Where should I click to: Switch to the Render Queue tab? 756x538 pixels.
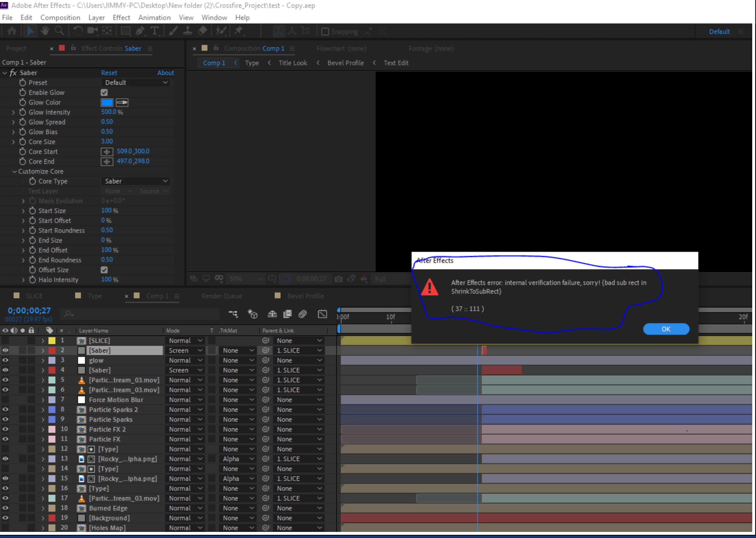tap(222, 296)
